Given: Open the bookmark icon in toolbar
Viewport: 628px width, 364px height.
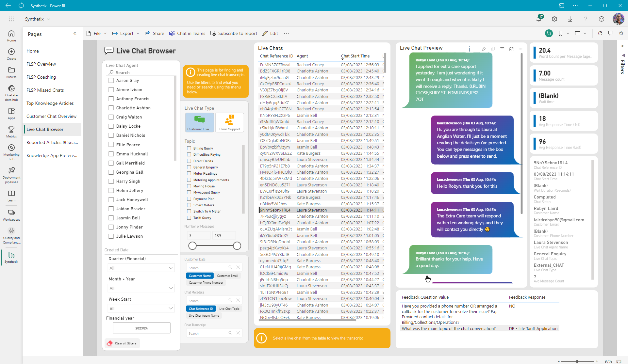Looking at the screenshot, I should click(x=561, y=33).
